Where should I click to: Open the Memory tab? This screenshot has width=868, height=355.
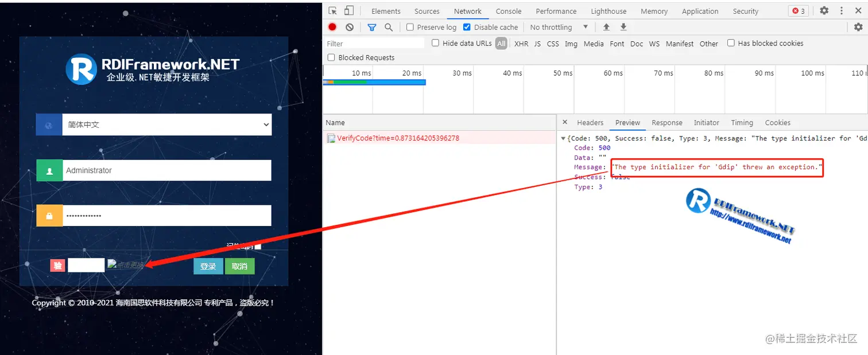pos(654,11)
